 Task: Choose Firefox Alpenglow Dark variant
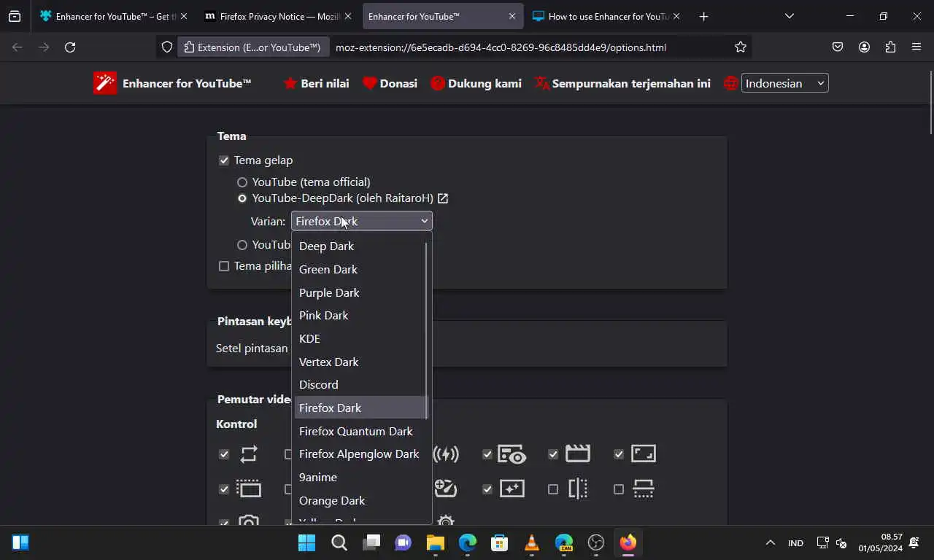click(360, 454)
